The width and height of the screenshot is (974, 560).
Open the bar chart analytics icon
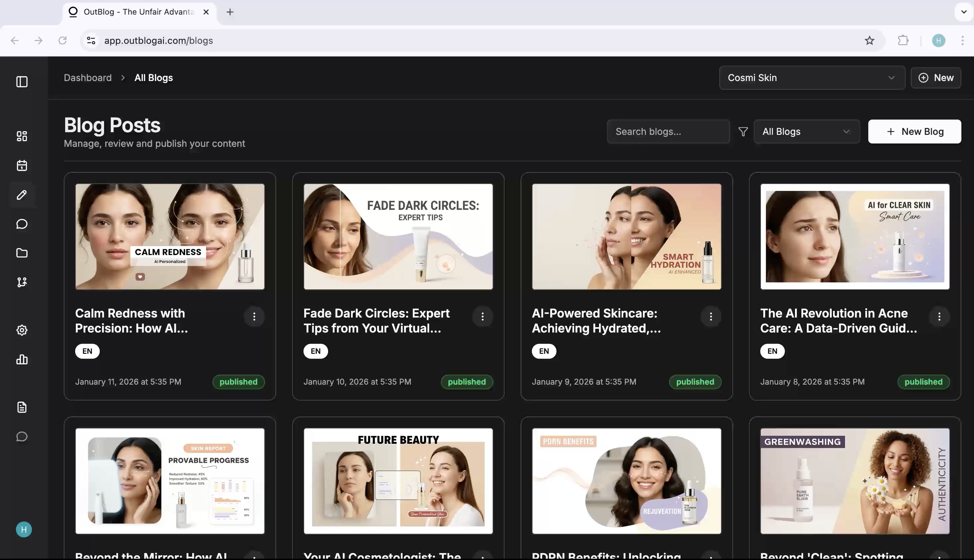coord(22,359)
